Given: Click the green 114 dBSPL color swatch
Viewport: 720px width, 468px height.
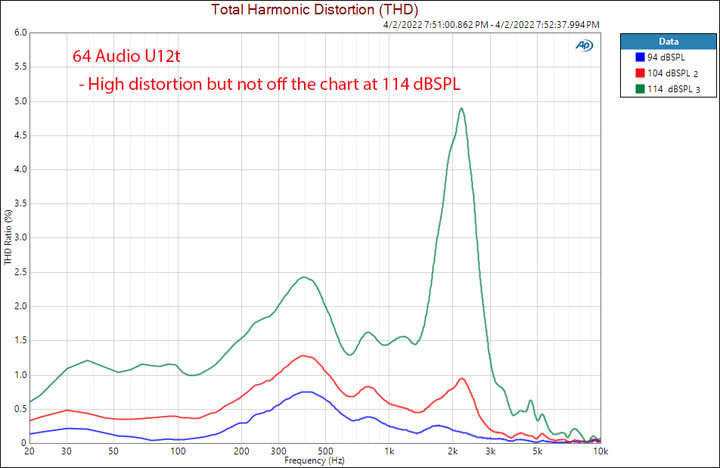Looking at the screenshot, I should 640,89.
